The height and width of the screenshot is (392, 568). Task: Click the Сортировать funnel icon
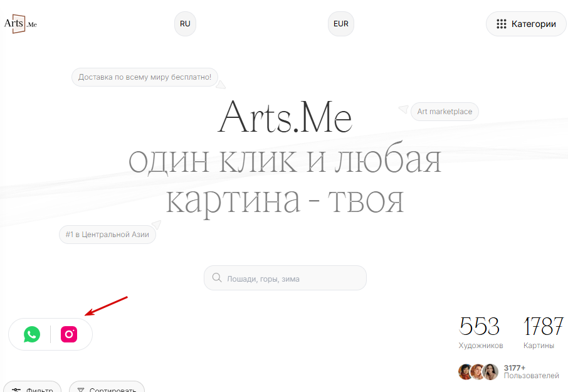[81, 390]
